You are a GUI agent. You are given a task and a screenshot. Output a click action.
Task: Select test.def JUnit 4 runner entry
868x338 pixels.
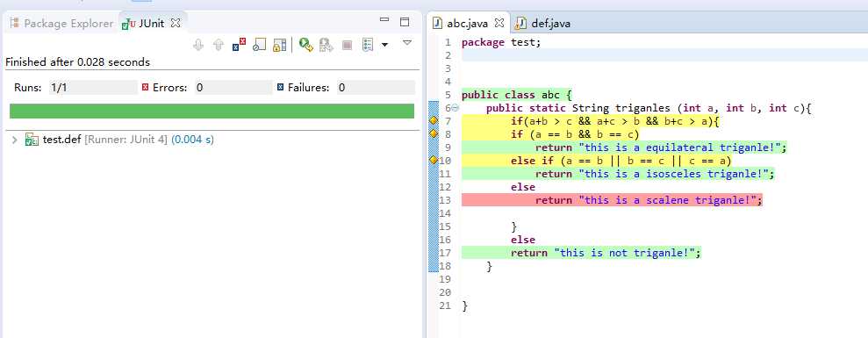tap(128, 140)
